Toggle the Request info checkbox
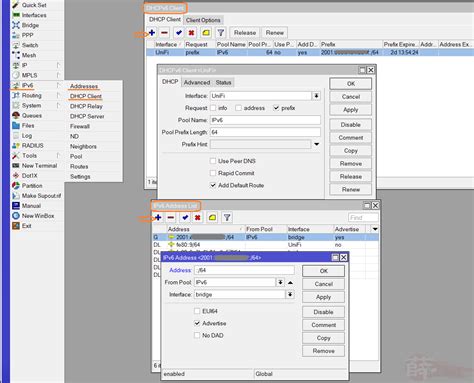Screen dimensions: 474x383 (x=213, y=108)
